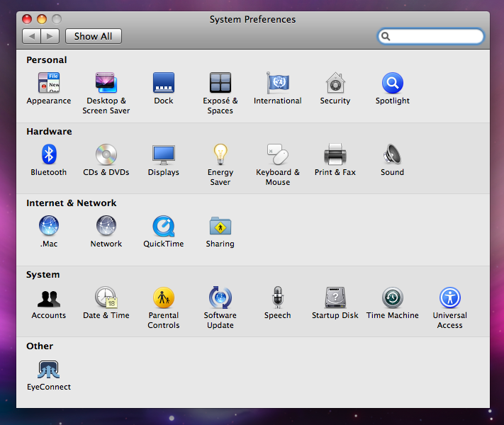Click the Personal section heading

point(47,59)
